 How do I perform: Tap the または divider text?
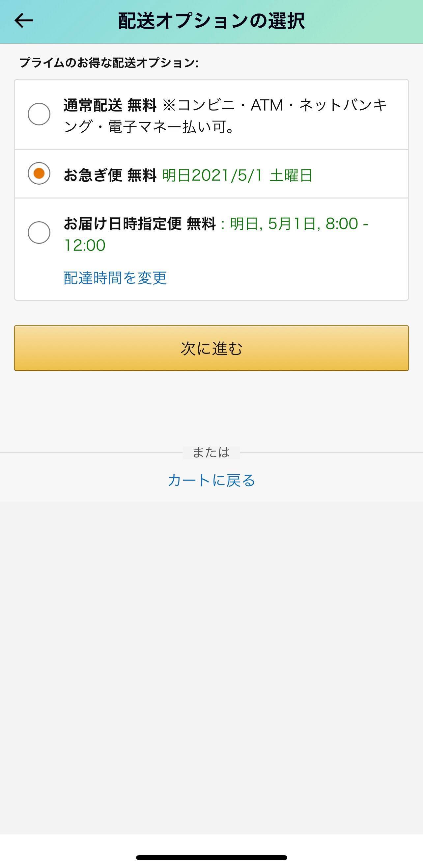211,453
